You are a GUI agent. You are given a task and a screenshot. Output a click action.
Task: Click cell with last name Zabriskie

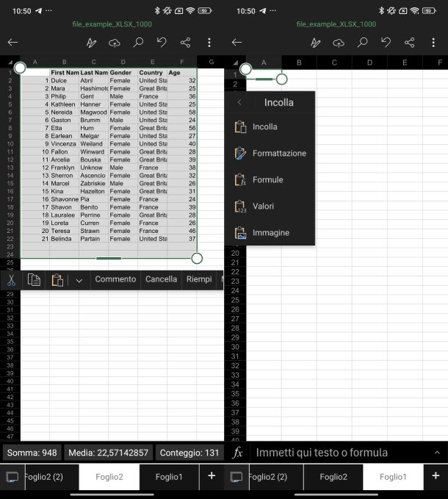click(93, 183)
